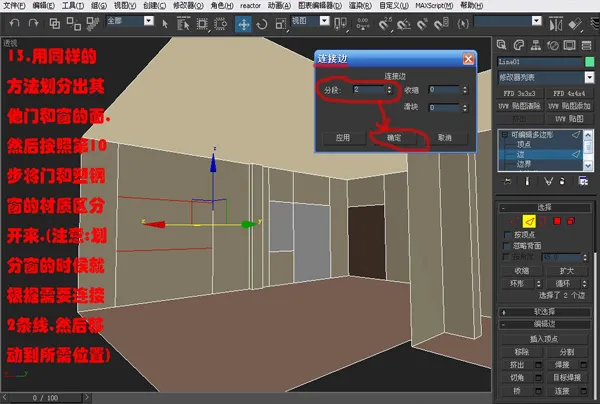The height and width of the screenshot is (404, 600).
Task: Toggle the 按角度 checkbox
Action: pos(506,257)
